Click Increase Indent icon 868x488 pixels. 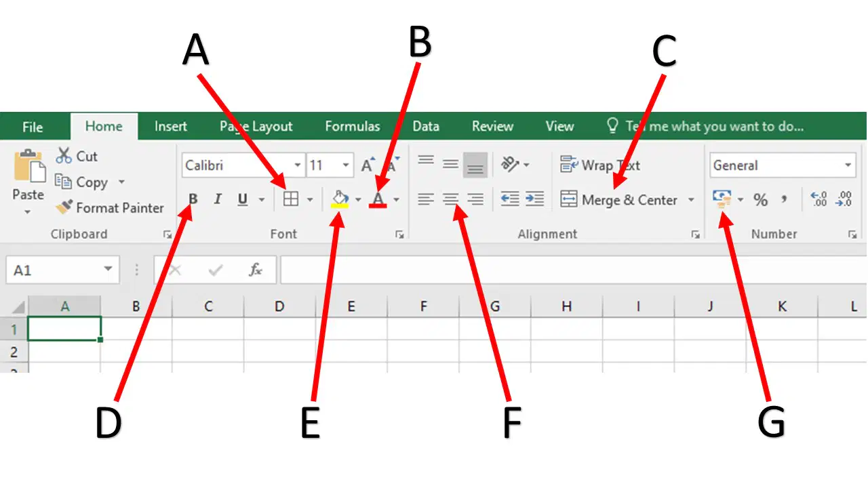click(535, 199)
